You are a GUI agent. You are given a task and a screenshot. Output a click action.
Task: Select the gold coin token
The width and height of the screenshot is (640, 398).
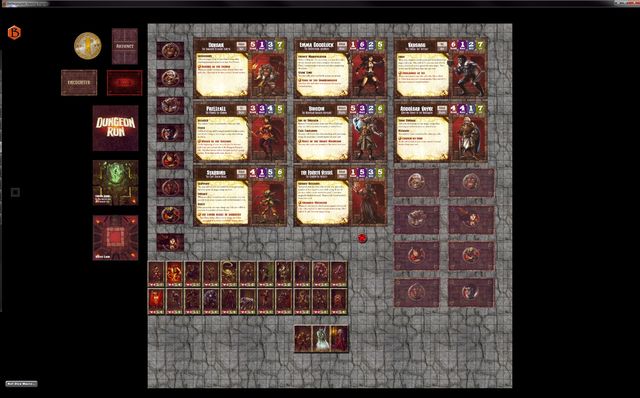(87, 46)
